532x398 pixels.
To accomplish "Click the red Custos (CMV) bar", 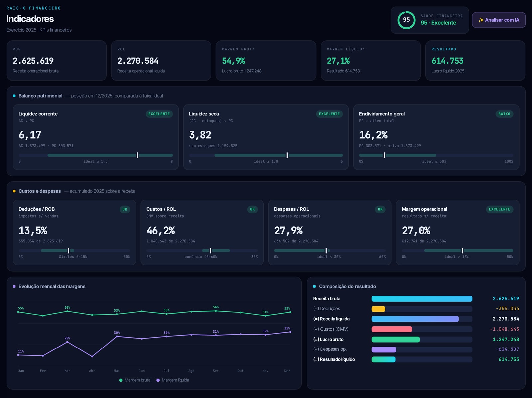I will 392,329.
